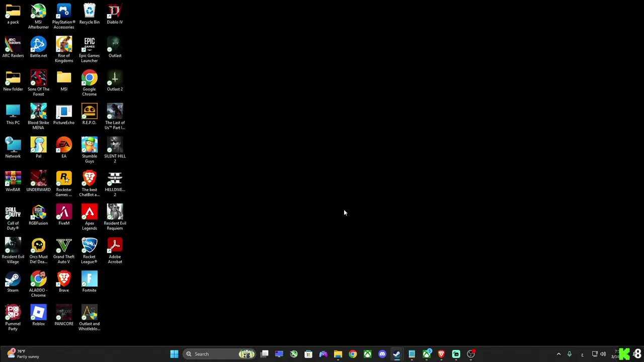
Task: Open Discord from the taskbar
Action: (x=382, y=354)
